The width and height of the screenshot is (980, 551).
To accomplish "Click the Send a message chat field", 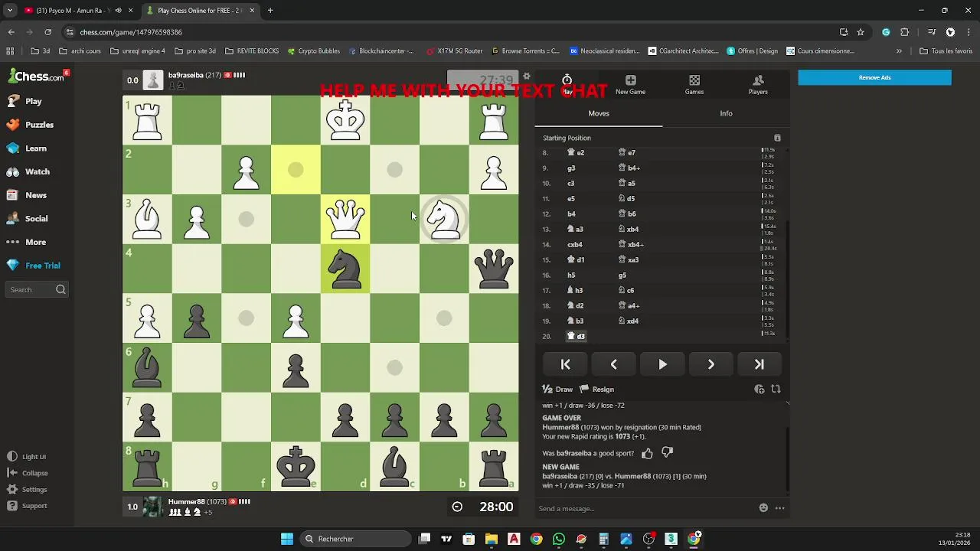I will click(x=645, y=508).
